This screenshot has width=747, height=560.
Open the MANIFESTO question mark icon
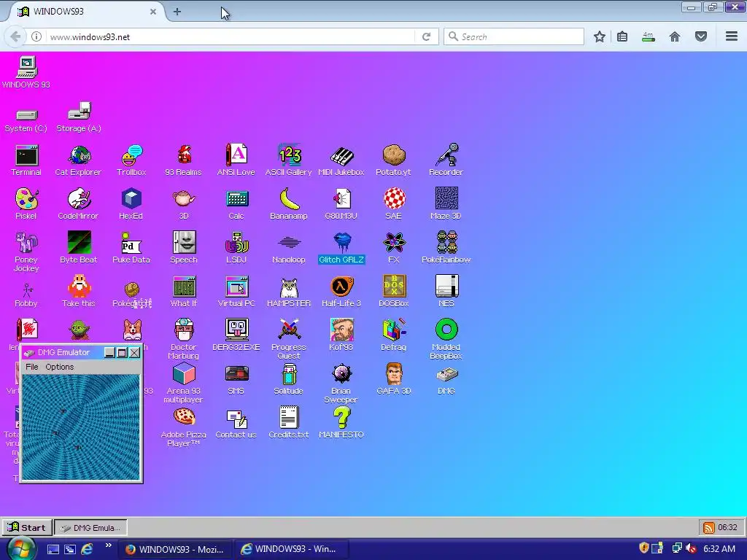[341, 423]
